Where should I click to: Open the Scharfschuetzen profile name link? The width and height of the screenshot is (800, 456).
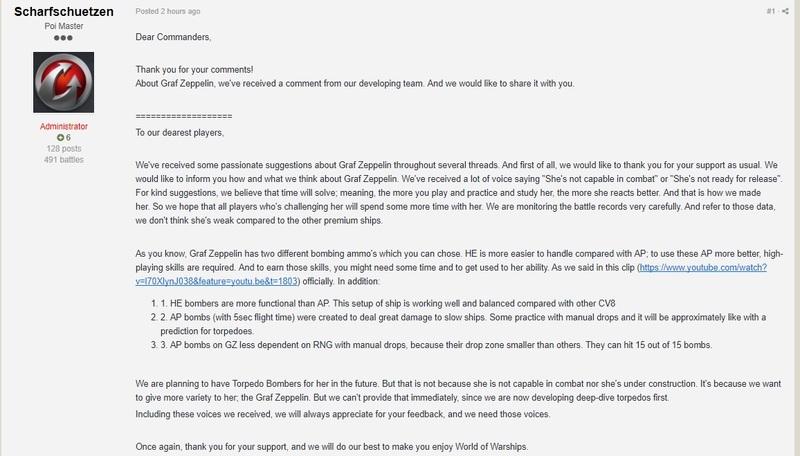point(62,11)
